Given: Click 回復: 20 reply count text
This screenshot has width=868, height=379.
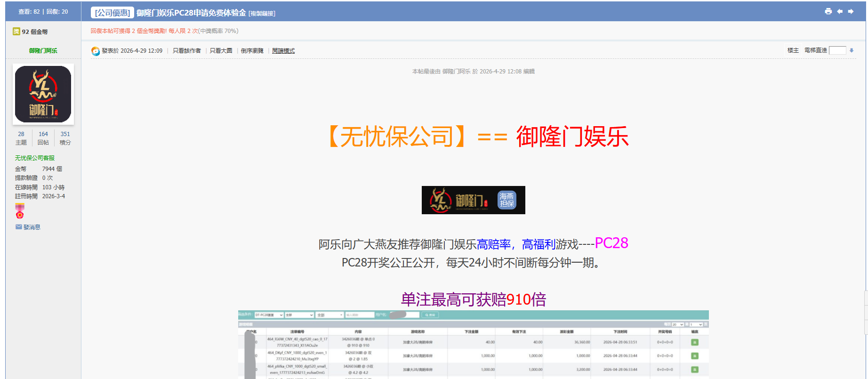Looking at the screenshot, I should [x=57, y=12].
